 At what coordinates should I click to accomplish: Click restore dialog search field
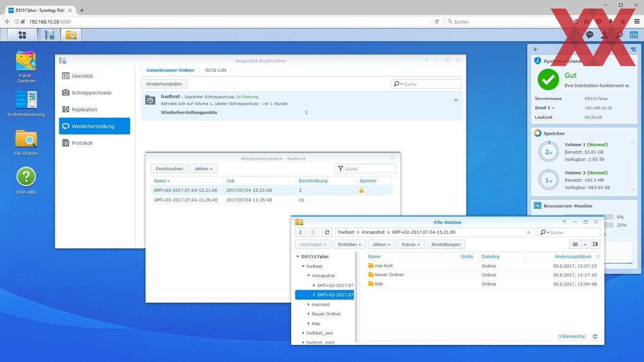(365, 169)
